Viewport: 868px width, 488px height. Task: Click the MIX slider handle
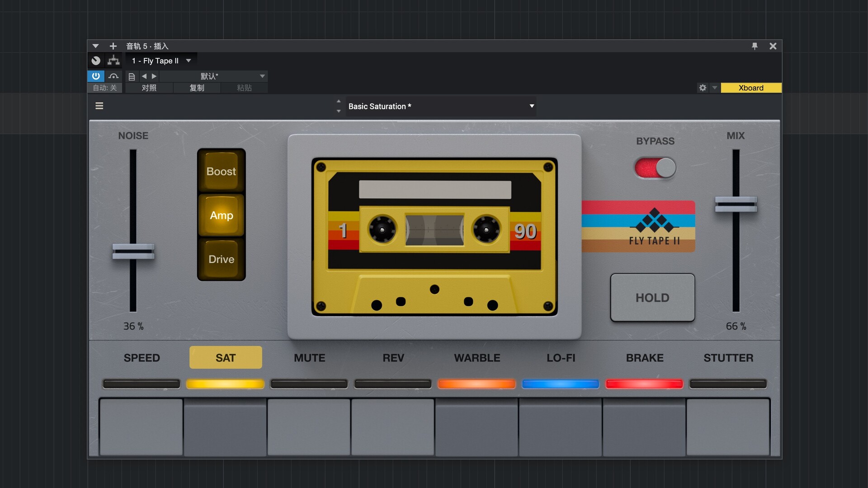coord(736,204)
